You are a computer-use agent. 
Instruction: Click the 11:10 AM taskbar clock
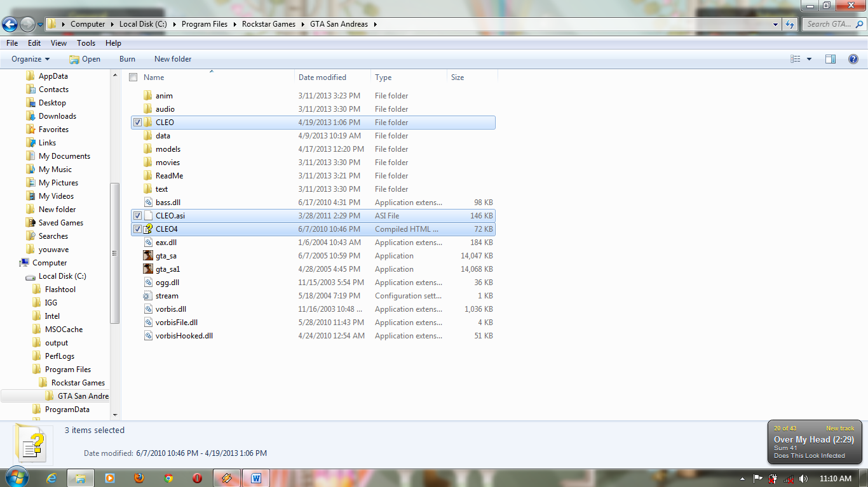[836, 479]
